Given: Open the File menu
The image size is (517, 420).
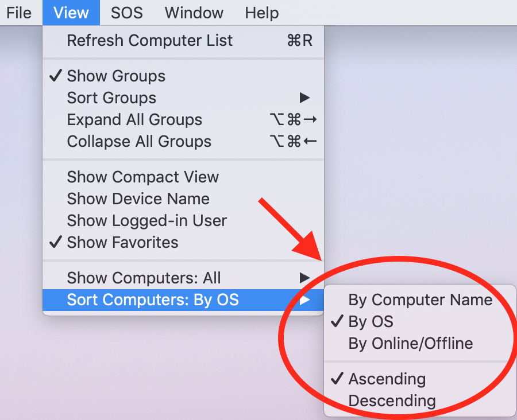Looking at the screenshot, I should [19, 13].
